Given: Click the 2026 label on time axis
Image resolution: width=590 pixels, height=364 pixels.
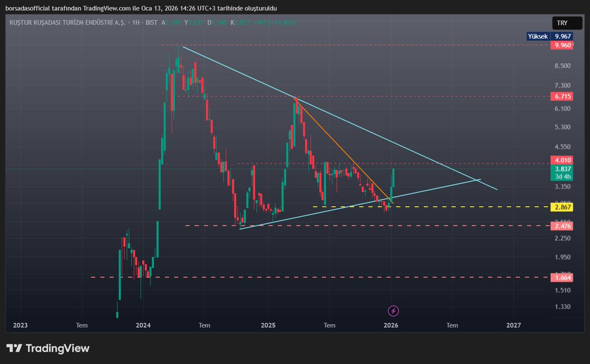Looking at the screenshot, I should point(391,325).
